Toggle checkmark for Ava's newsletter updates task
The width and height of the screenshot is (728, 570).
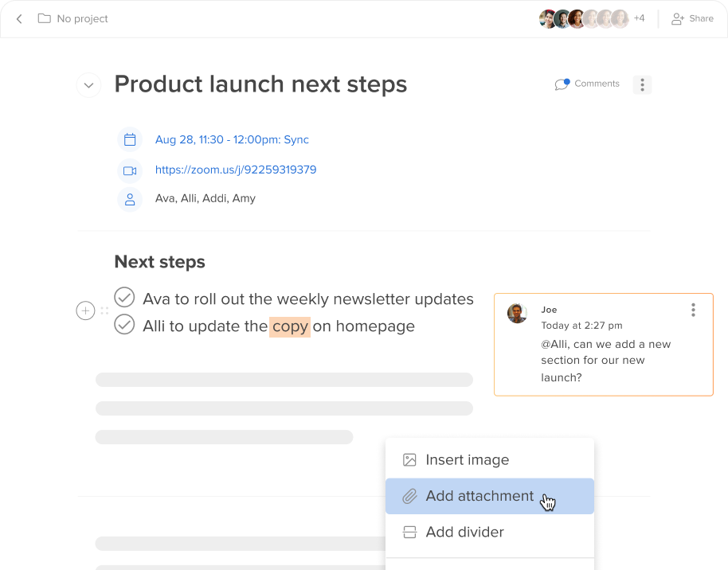click(x=124, y=298)
